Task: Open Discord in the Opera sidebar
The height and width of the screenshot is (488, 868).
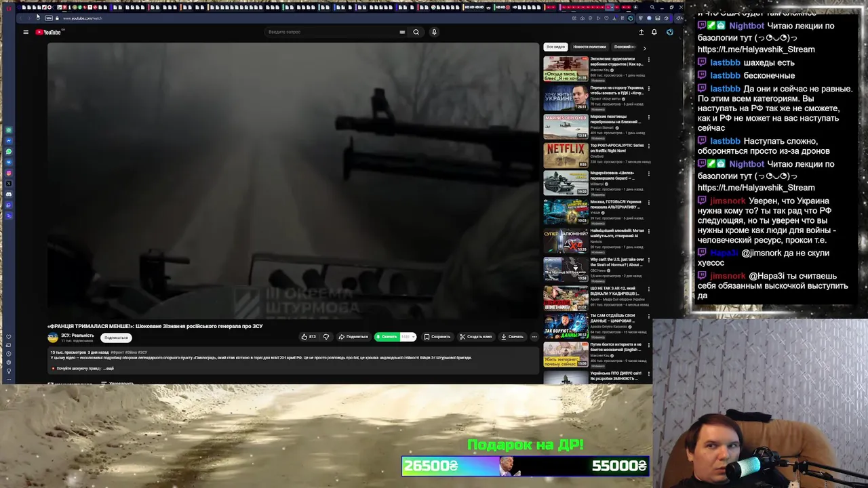Action: pos(9,195)
